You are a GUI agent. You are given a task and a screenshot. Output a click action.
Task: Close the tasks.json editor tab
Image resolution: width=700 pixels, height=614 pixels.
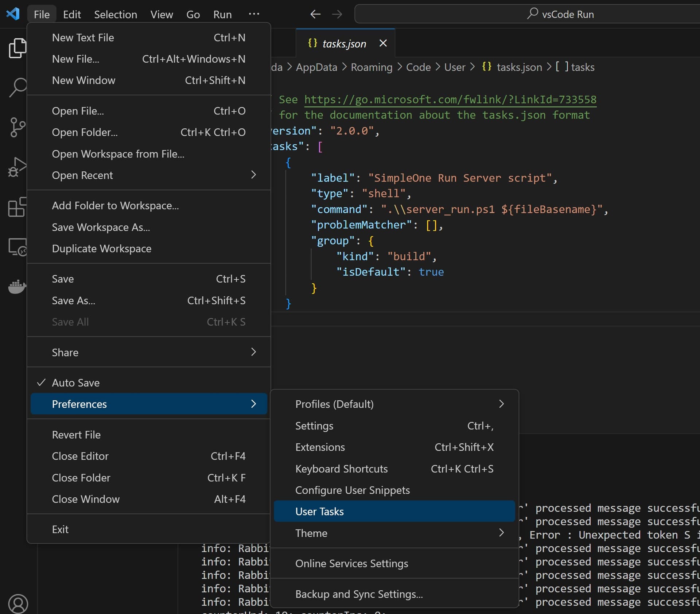pos(383,43)
